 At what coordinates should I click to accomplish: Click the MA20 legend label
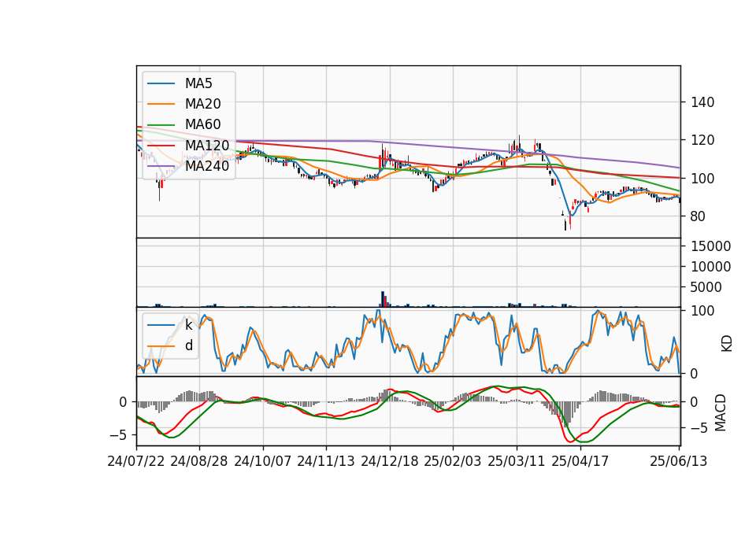202,104
